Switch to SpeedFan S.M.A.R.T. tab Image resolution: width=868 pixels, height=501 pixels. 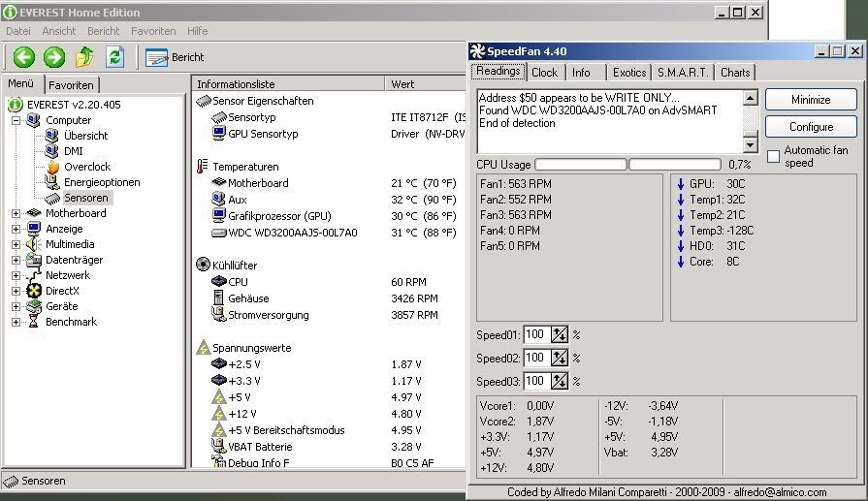coord(683,73)
